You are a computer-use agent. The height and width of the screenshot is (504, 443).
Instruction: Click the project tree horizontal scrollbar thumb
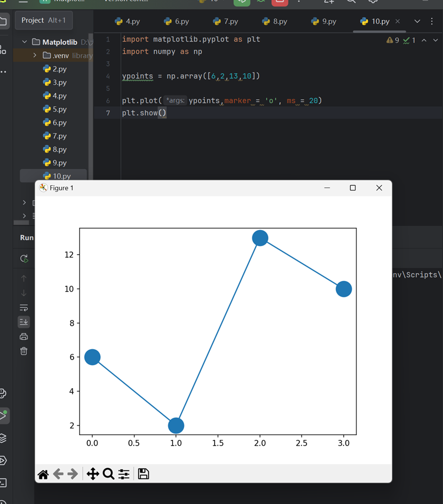point(21,223)
